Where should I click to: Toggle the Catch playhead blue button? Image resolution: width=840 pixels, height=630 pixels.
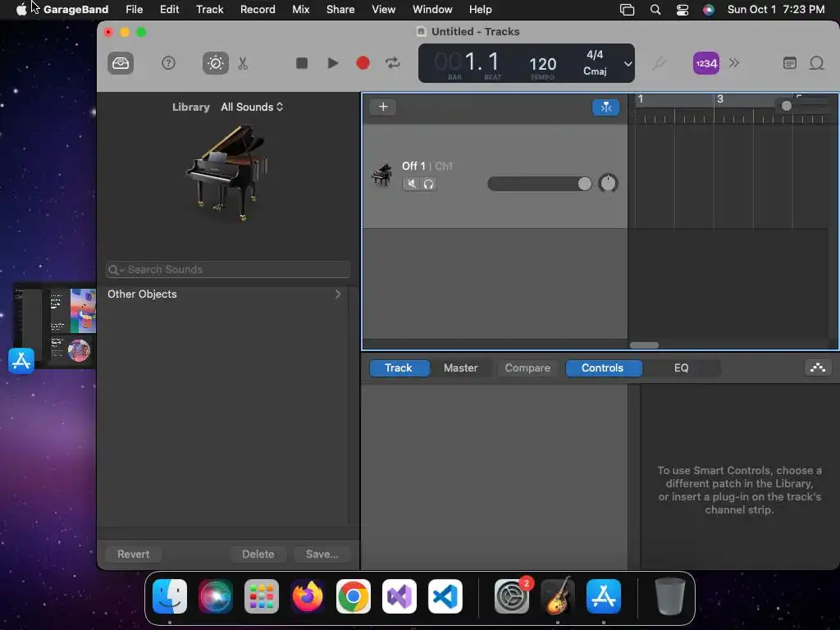(606, 107)
